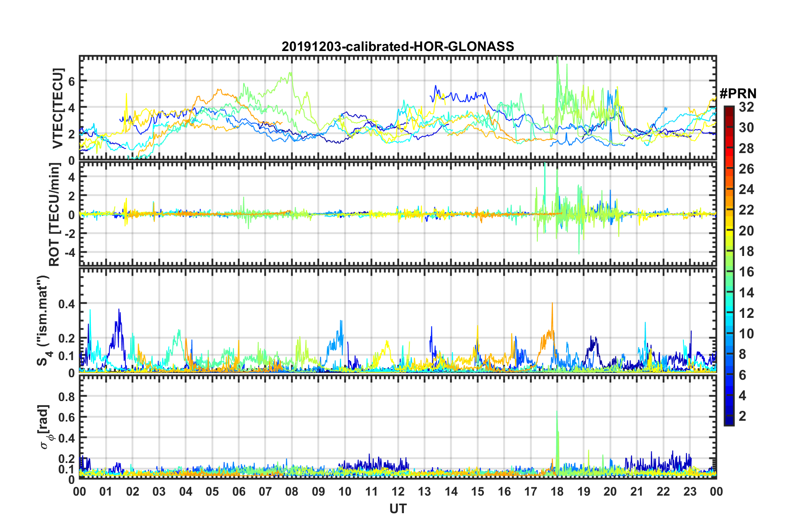Click the orange S4 peak near 18 UT
Viewport: 796px width, 532px height.
(552, 304)
